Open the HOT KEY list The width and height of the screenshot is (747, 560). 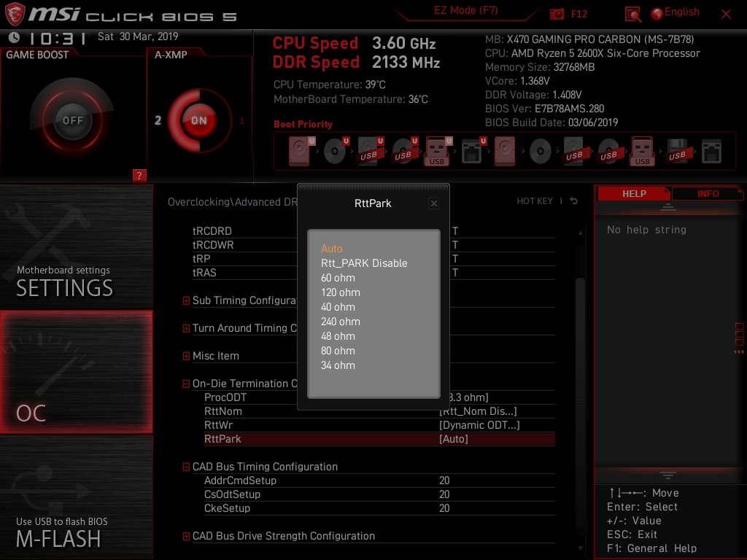click(535, 201)
